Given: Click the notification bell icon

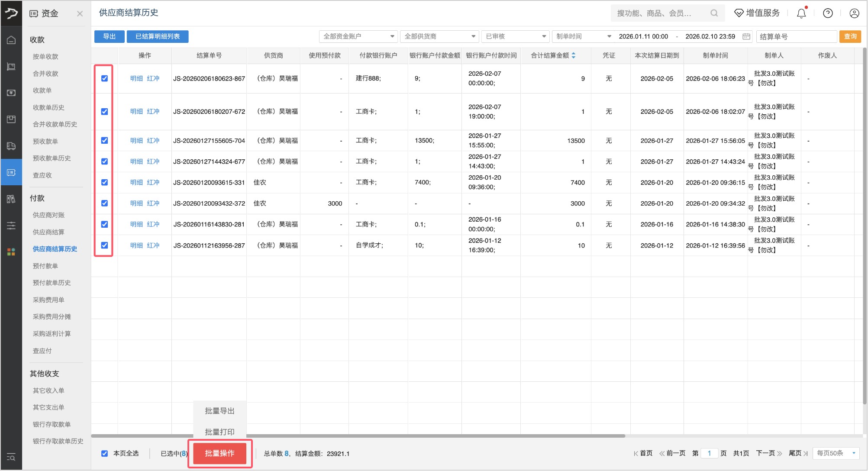Looking at the screenshot, I should click(801, 13).
